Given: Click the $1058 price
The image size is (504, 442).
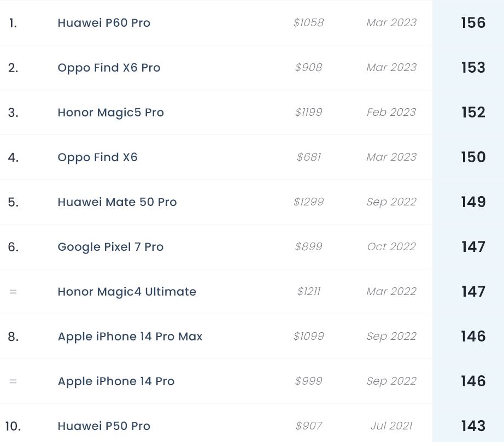Looking at the screenshot, I should pos(308,23).
